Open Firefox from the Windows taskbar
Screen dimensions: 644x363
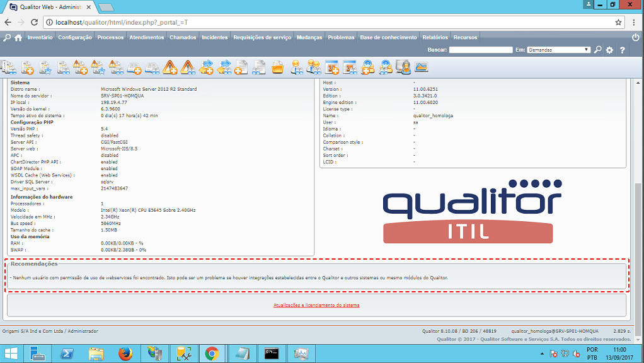point(125,354)
